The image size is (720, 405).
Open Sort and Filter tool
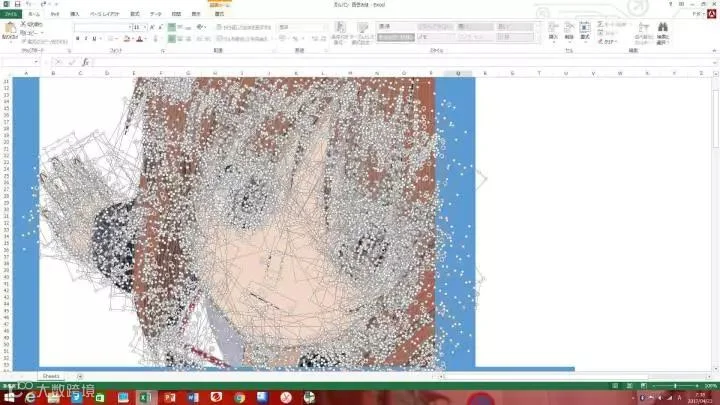643,33
